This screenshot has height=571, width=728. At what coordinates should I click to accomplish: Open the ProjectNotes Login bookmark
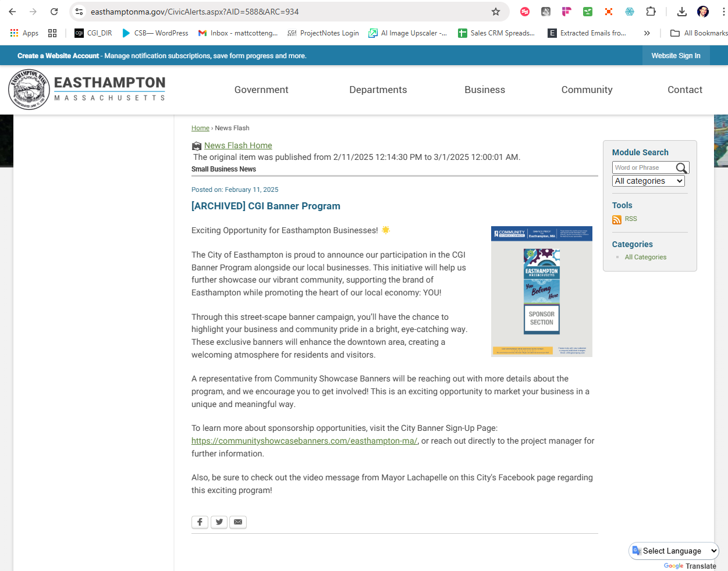pos(323,33)
